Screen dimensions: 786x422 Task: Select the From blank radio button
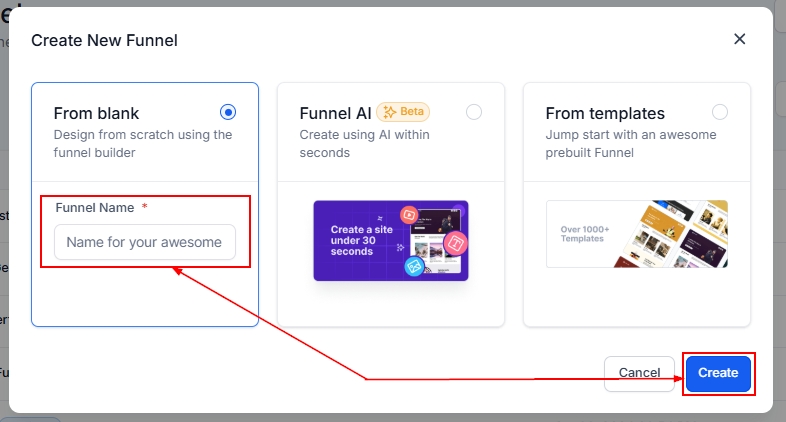click(x=228, y=112)
